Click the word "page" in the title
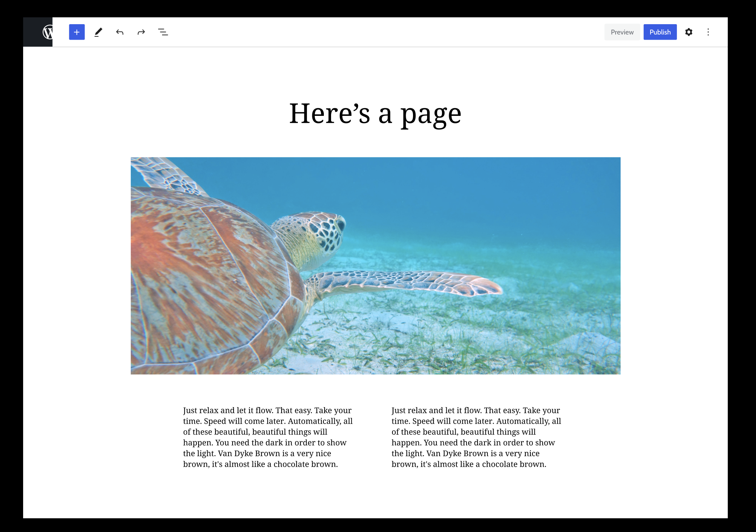Screen dimensions: 756x532 [431, 115]
